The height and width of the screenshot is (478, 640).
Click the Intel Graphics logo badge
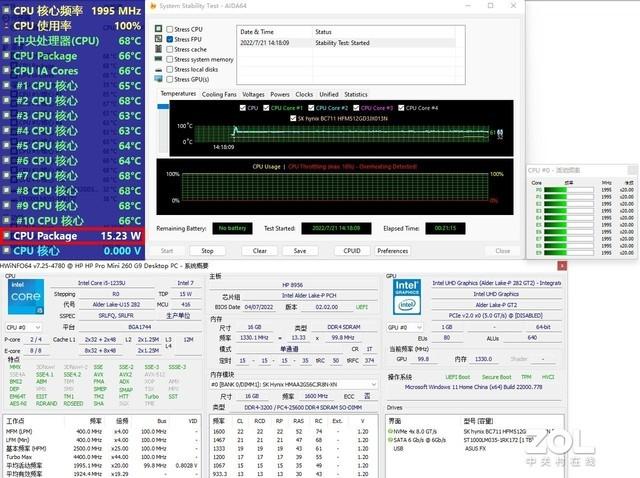tap(407, 297)
